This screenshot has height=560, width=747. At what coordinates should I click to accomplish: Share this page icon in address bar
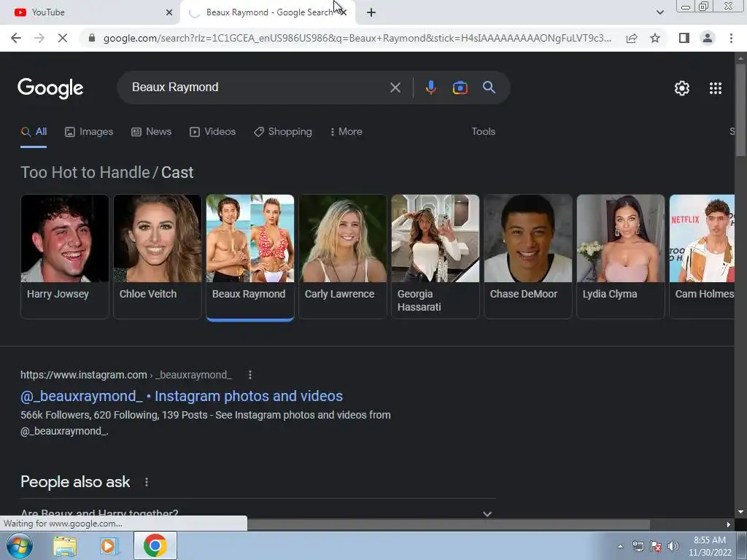(x=632, y=38)
